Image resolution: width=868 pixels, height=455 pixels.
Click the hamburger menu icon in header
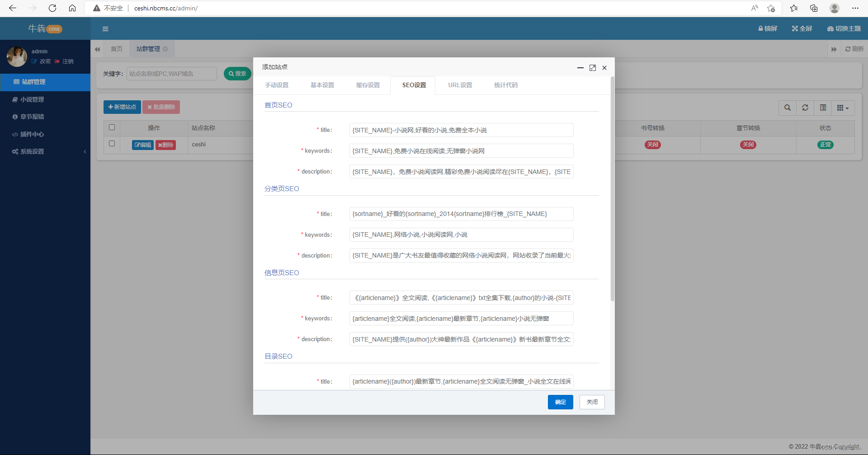pos(105,29)
